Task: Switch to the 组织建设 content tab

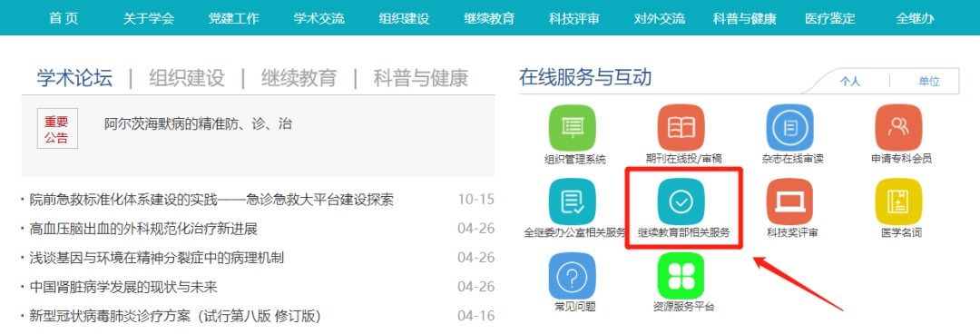Action: click(x=186, y=78)
